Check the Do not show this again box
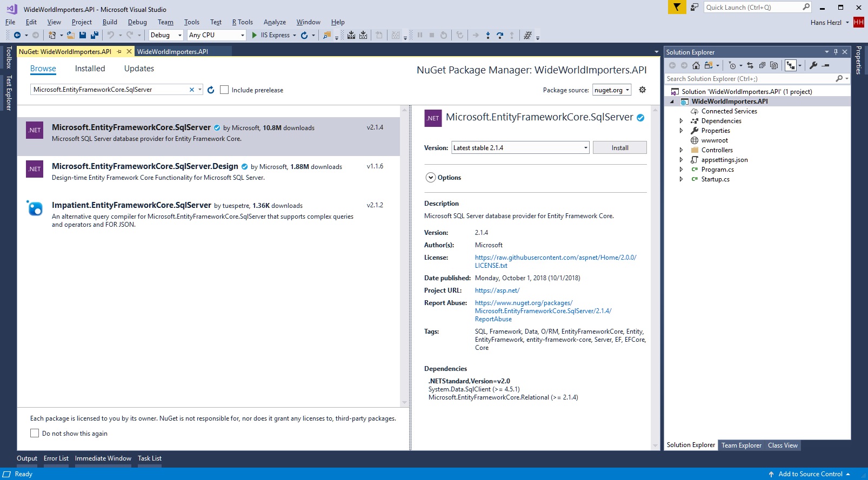Viewport: 868px width, 480px height. click(35, 433)
